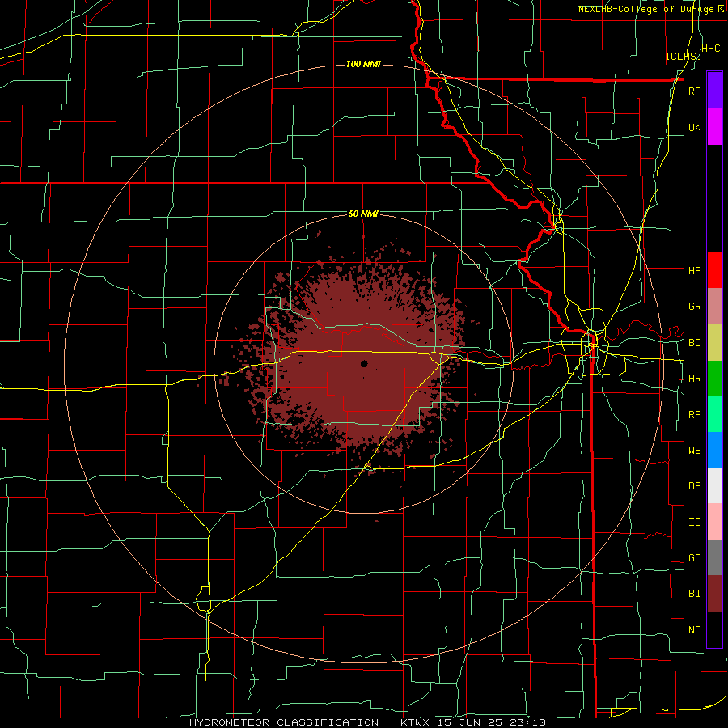Click the '100 NMI' range ring label

coord(363,64)
